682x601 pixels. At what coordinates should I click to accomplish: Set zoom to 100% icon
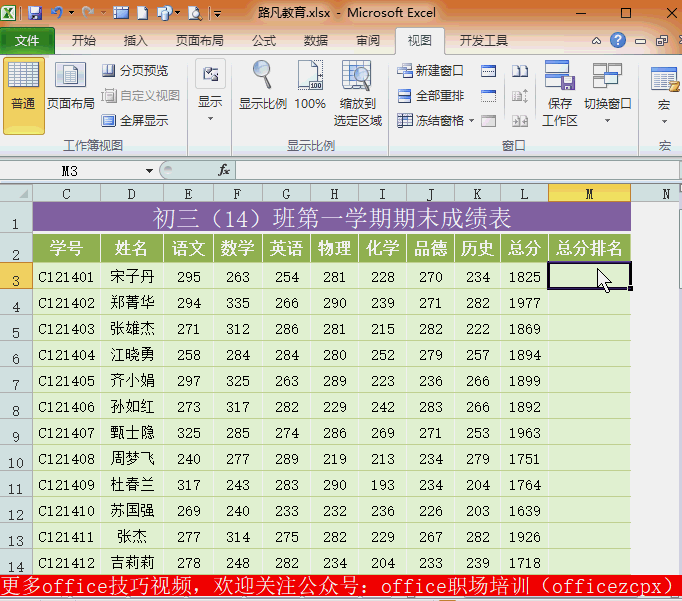pyautogui.click(x=310, y=86)
